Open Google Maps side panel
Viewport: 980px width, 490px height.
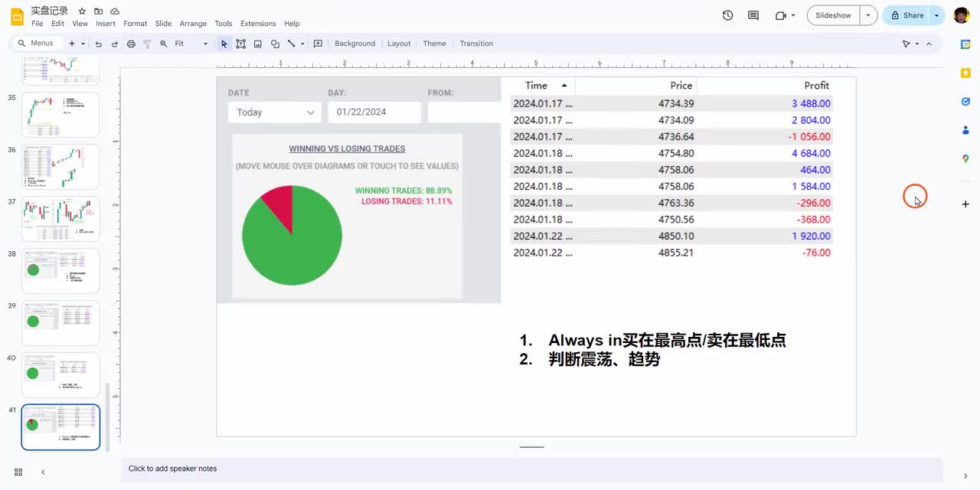click(x=965, y=158)
